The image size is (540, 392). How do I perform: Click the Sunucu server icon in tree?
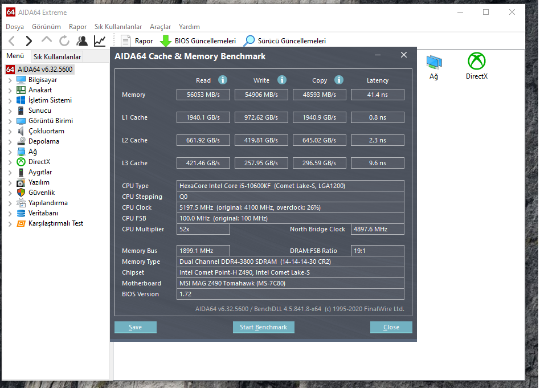point(21,111)
